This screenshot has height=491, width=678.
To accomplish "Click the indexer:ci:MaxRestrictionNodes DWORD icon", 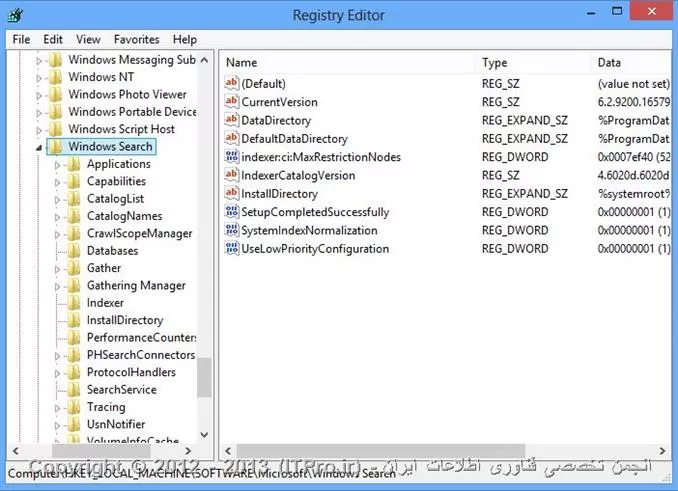I will 232,156.
